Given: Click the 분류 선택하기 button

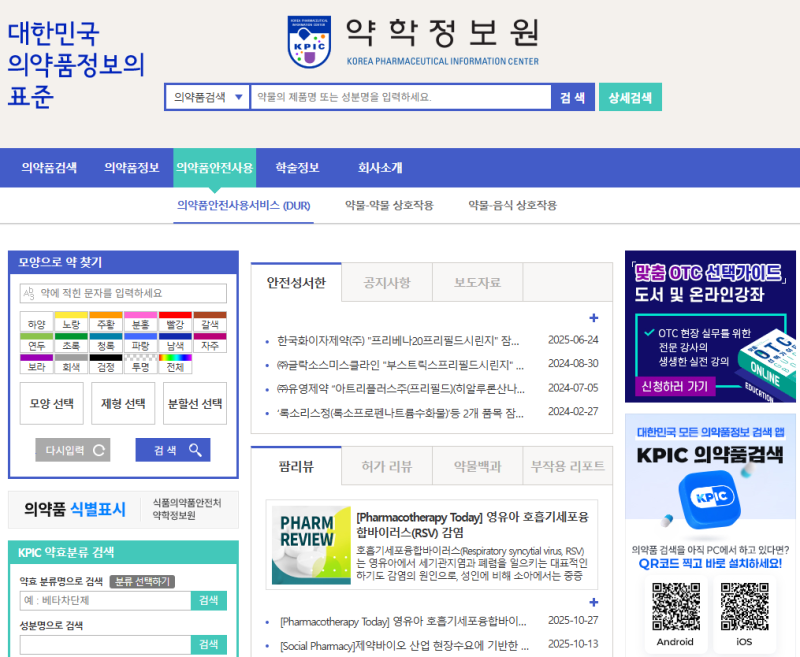Looking at the screenshot, I should click(x=142, y=582).
